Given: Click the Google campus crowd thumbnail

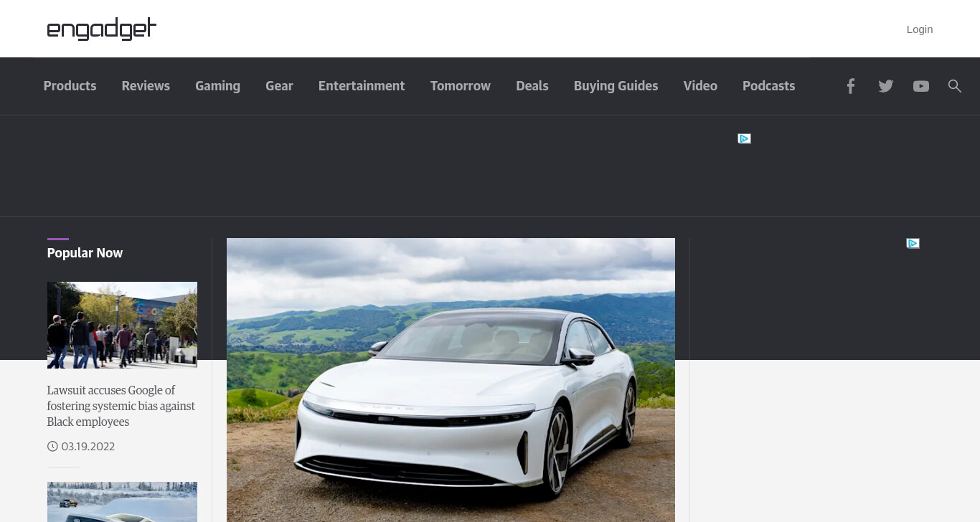Looking at the screenshot, I should [x=122, y=325].
